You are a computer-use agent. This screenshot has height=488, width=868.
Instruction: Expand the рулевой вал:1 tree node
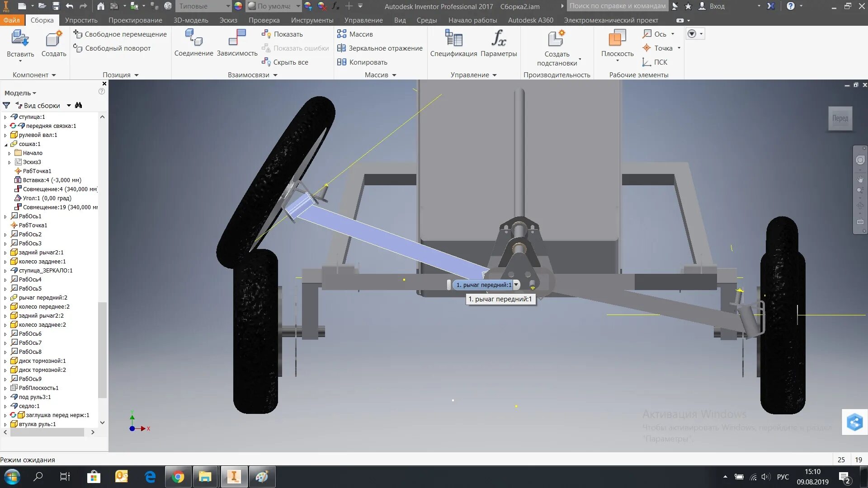(x=5, y=135)
